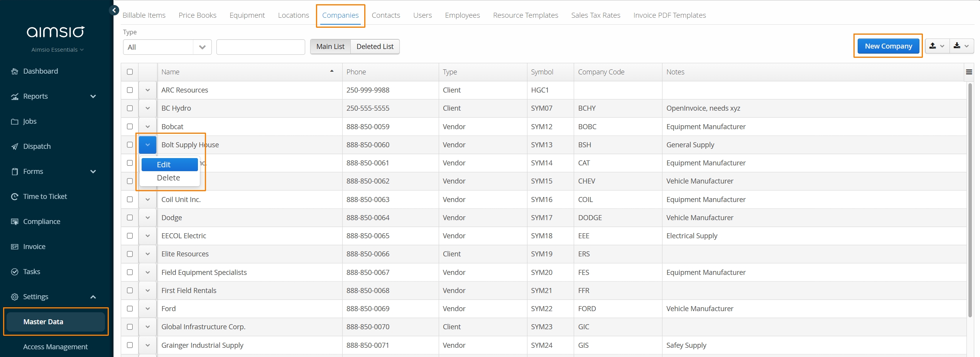980x357 pixels.
Task: Expand the Forms sidebar menu
Action: click(x=93, y=172)
